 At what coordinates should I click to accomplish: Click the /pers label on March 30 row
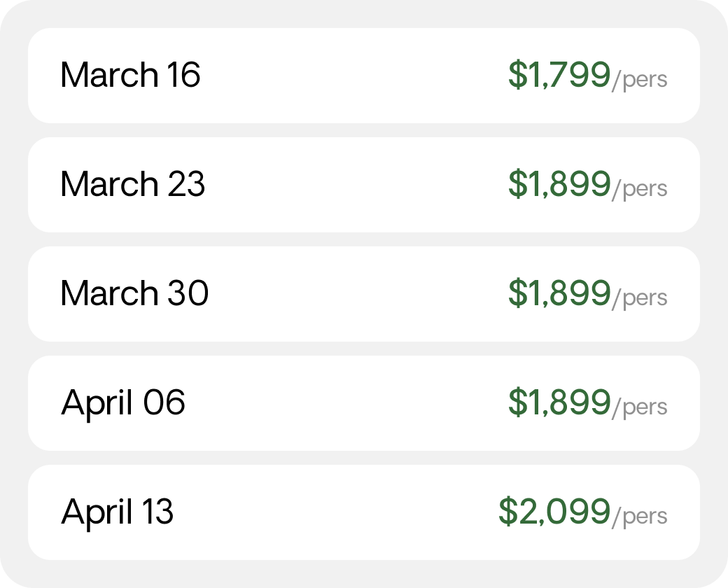pyautogui.click(x=639, y=298)
